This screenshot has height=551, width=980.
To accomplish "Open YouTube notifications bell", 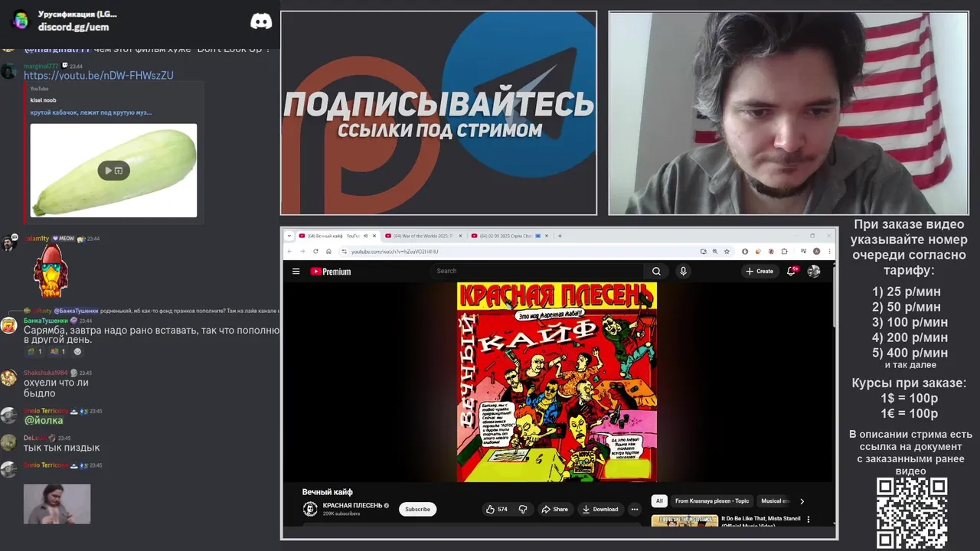I will coord(791,271).
